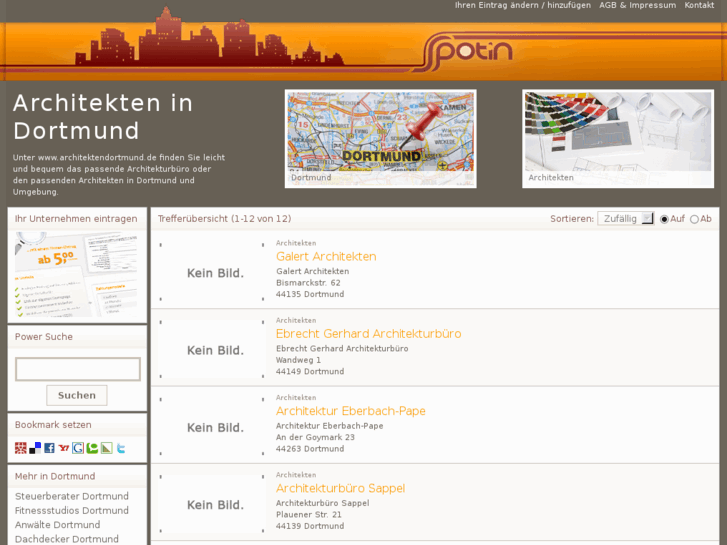Screen dimensions: 727x545
Task: Click the Dortmund map thumbnail
Action: coord(381,139)
